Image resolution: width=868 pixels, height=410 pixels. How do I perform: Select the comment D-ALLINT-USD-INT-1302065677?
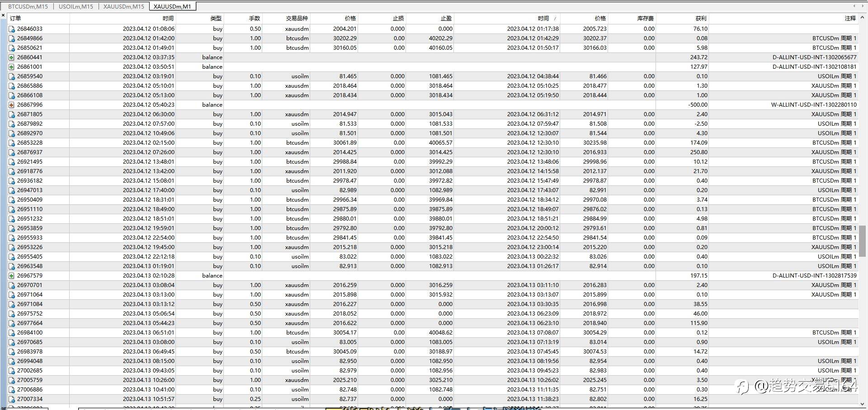point(814,57)
